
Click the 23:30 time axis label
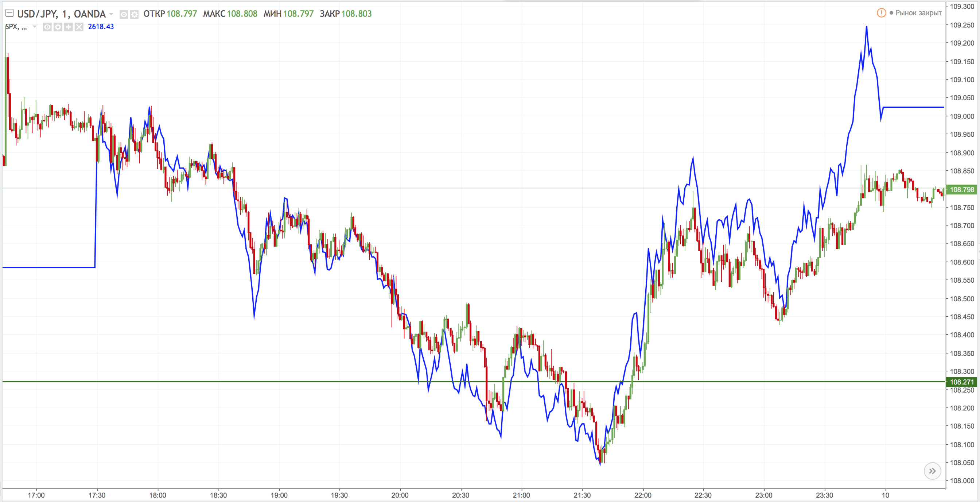tap(824, 495)
